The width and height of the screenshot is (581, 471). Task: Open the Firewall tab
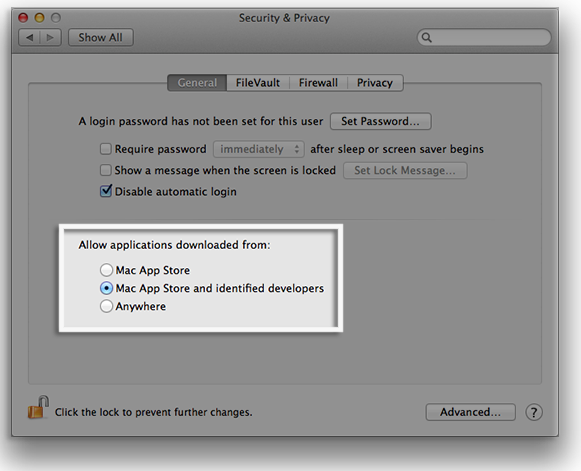318,83
